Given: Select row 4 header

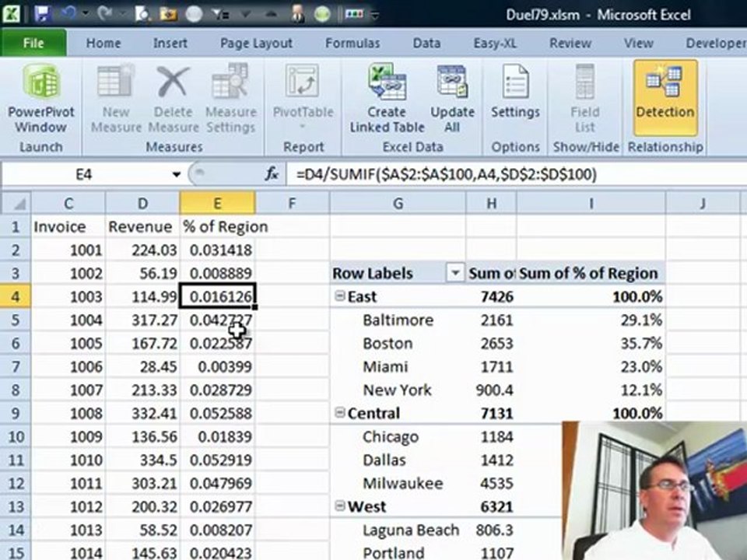Looking at the screenshot, I should [x=16, y=296].
